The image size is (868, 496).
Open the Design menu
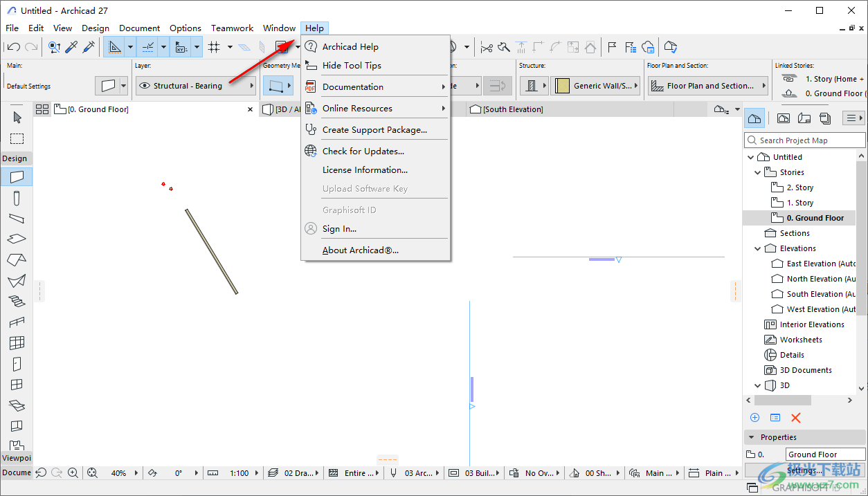pos(96,28)
